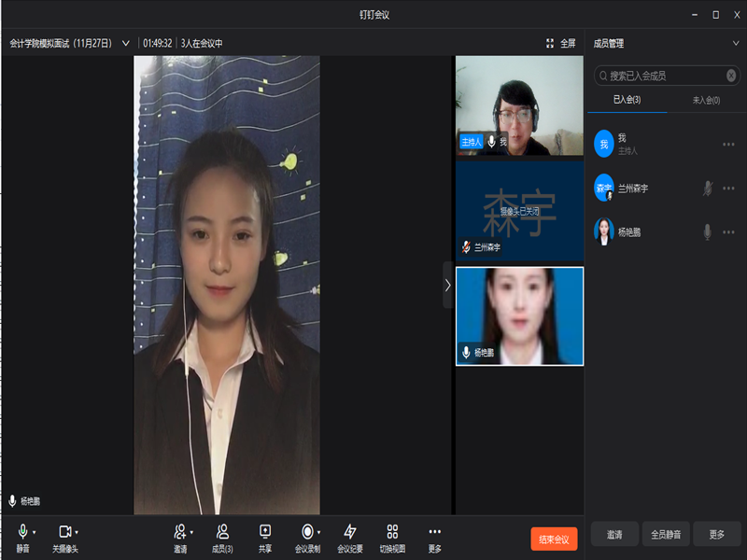Open the 成员(3) members icon
The image size is (747, 560).
point(222,532)
